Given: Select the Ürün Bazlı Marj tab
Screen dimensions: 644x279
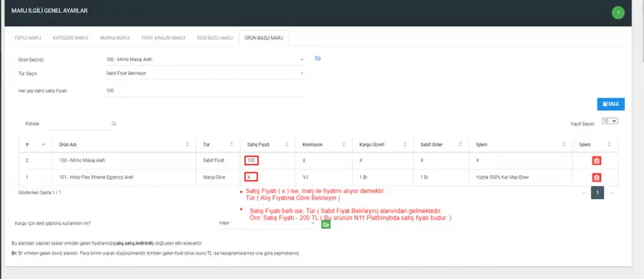Looking at the screenshot, I should tap(263, 38).
